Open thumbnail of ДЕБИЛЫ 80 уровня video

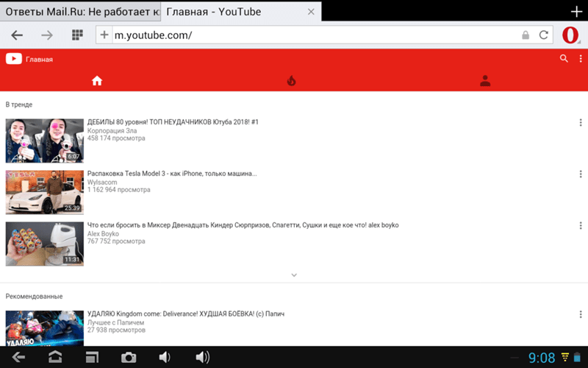click(45, 141)
